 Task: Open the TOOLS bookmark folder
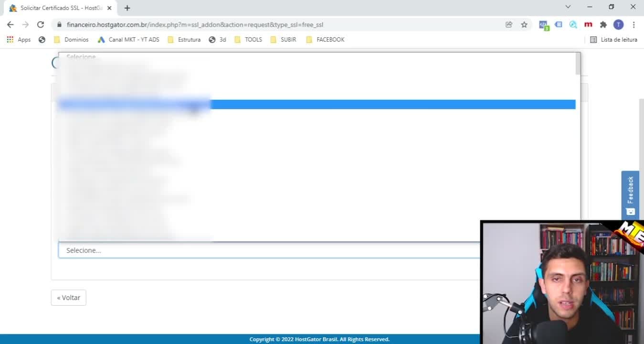coord(248,40)
